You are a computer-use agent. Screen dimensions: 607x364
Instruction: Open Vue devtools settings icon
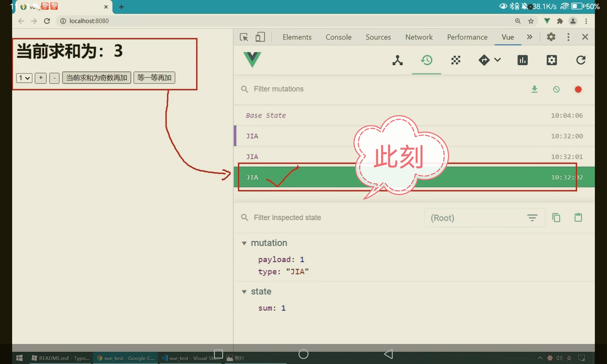[551, 60]
